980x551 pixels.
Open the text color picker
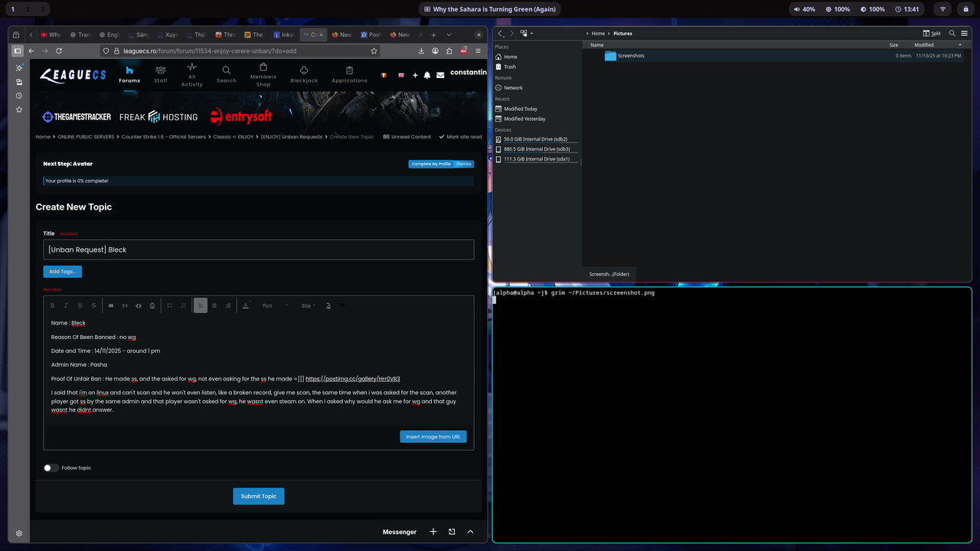point(245,305)
